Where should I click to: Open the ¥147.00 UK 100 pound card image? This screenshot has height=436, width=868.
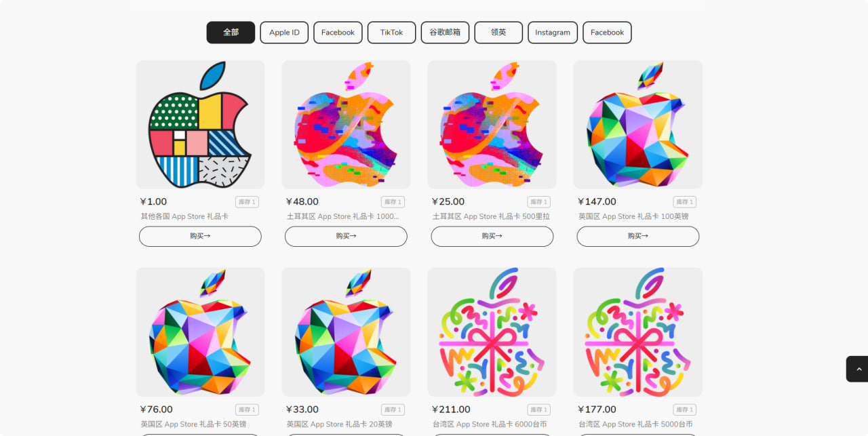click(637, 124)
